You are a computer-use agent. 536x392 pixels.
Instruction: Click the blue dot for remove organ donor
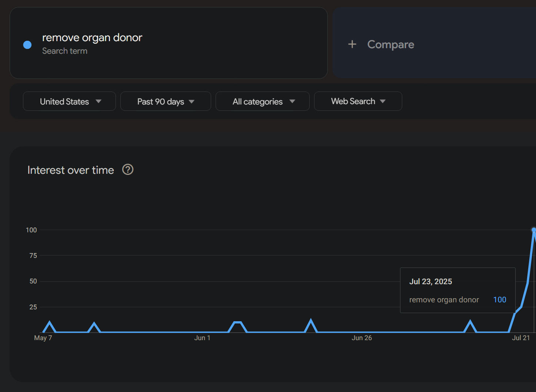point(27,45)
